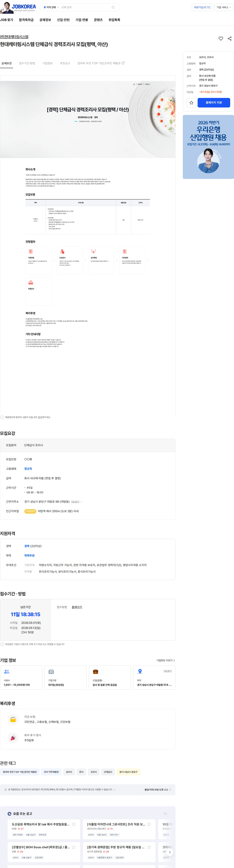Viewport: 234px width, 868px height.
Task: Click the 우리은행 신입행원 채용 banner
Action: (x=208, y=147)
